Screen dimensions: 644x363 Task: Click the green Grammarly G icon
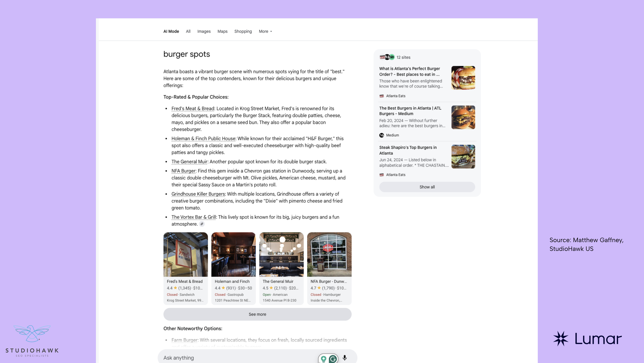click(333, 359)
